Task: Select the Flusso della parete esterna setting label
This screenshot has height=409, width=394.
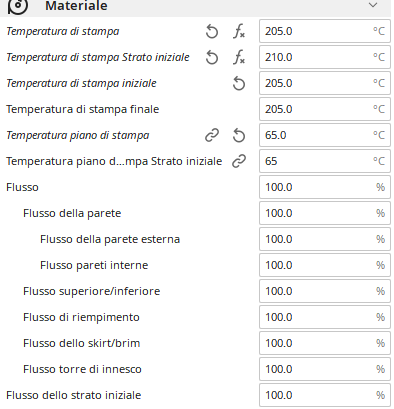Action: (110, 239)
